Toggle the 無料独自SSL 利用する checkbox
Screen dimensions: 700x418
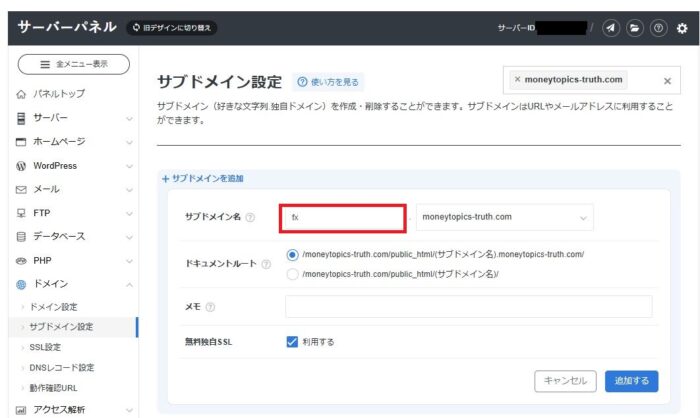click(x=292, y=342)
